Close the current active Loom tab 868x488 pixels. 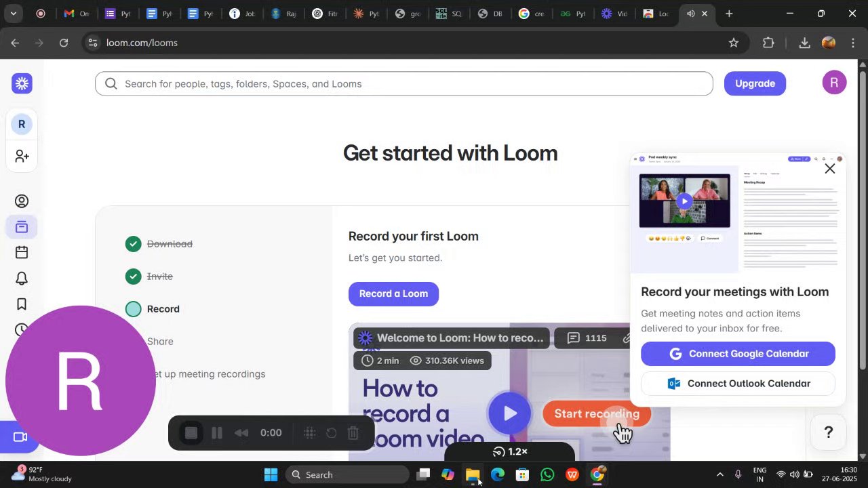(705, 14)
